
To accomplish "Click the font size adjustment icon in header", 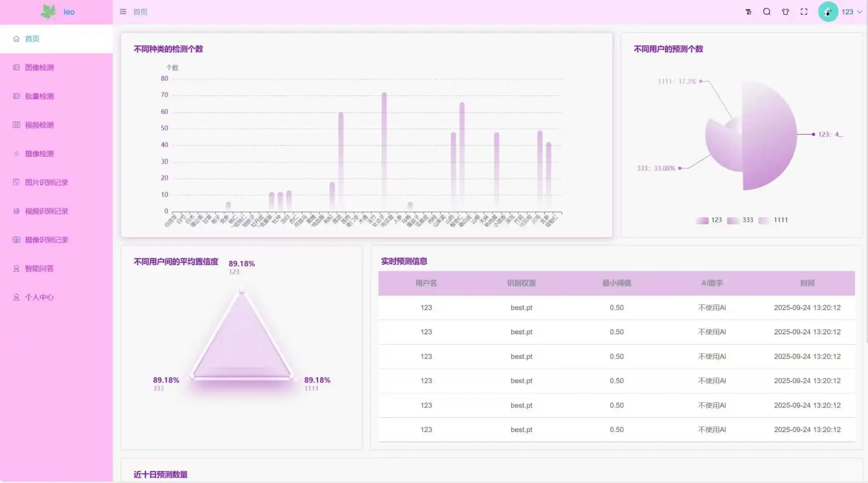I will [748, 12].
